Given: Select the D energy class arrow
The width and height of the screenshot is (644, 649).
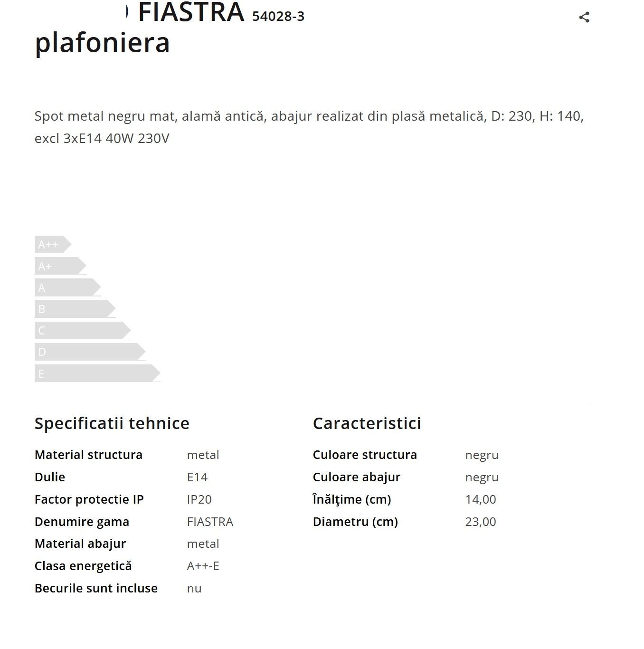Looking at the screenshot, I should click(90, 352).
